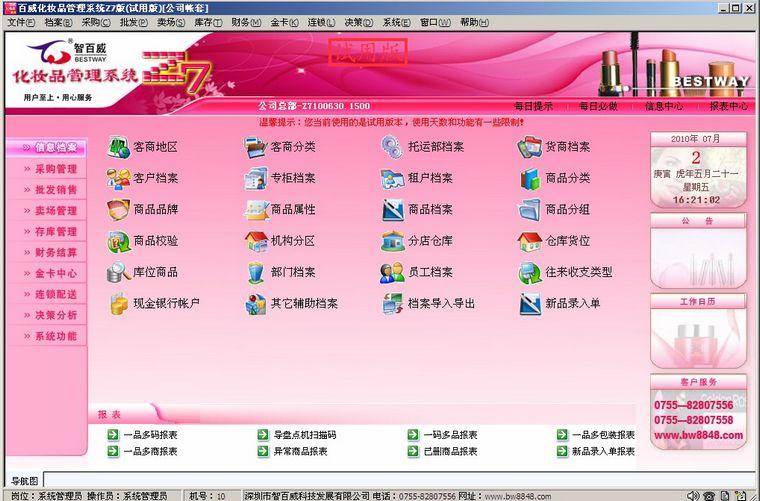Open the 机构分区 icon
This screenshot has width=760, height=501.
[x=255, y=241]
